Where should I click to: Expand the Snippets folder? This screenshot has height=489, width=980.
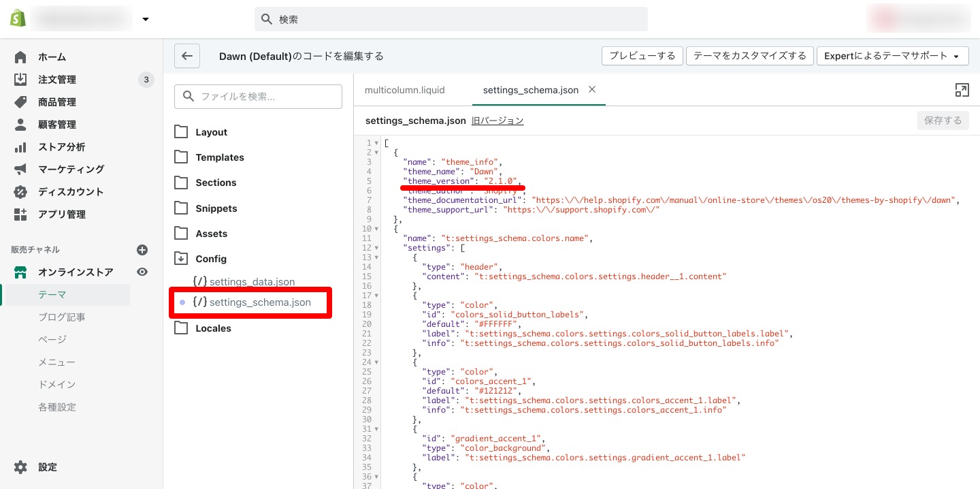coord(206,208)
